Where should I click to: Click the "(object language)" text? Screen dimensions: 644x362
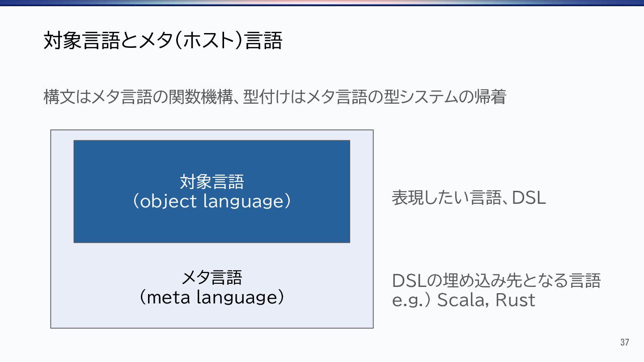pyautogui.click(x=212, y=202)
